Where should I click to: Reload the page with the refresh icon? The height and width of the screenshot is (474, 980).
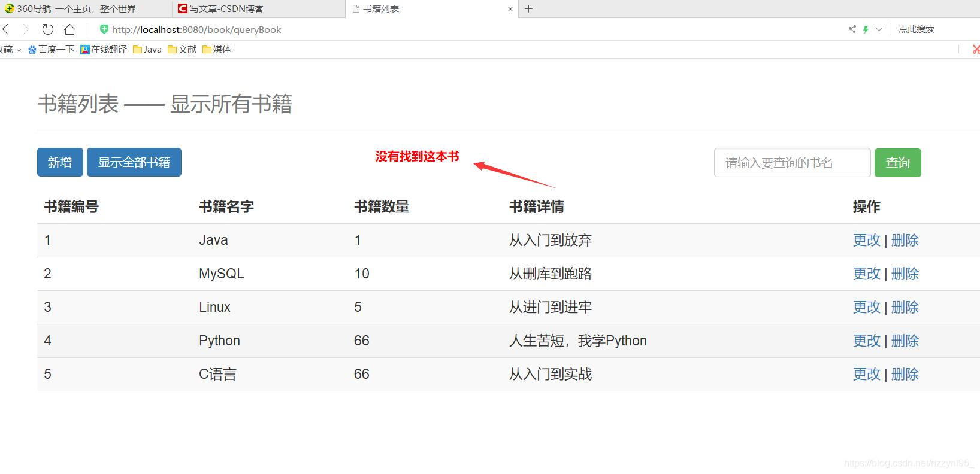pyautogui.click(x=48, y=29)
